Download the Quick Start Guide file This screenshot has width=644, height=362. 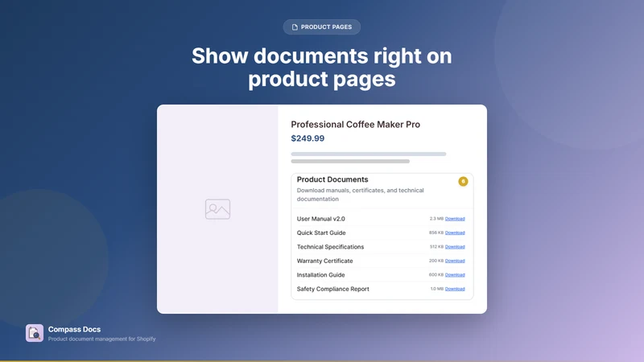(x=455, y=232)
